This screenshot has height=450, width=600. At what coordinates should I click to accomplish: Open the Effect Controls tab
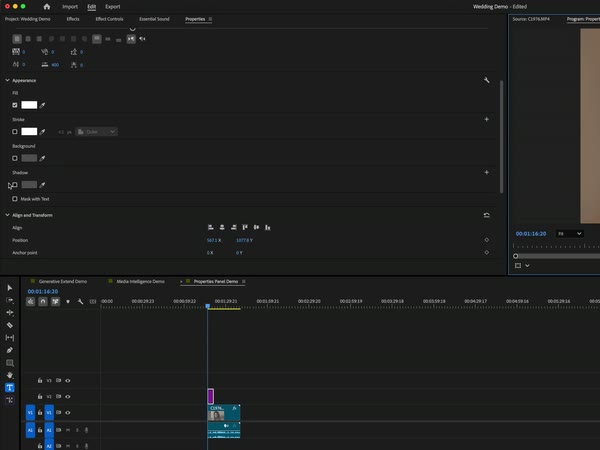[109, 19]
